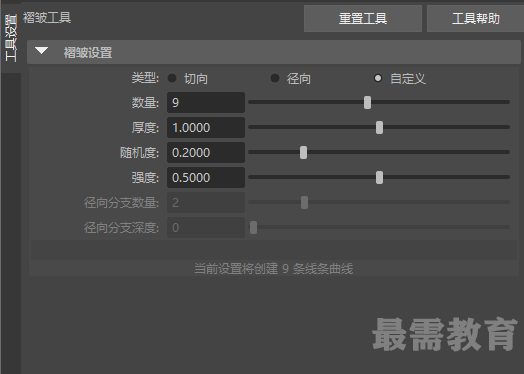Click the 强度 slider handle
524x374 pixels.
coord(379,177)
